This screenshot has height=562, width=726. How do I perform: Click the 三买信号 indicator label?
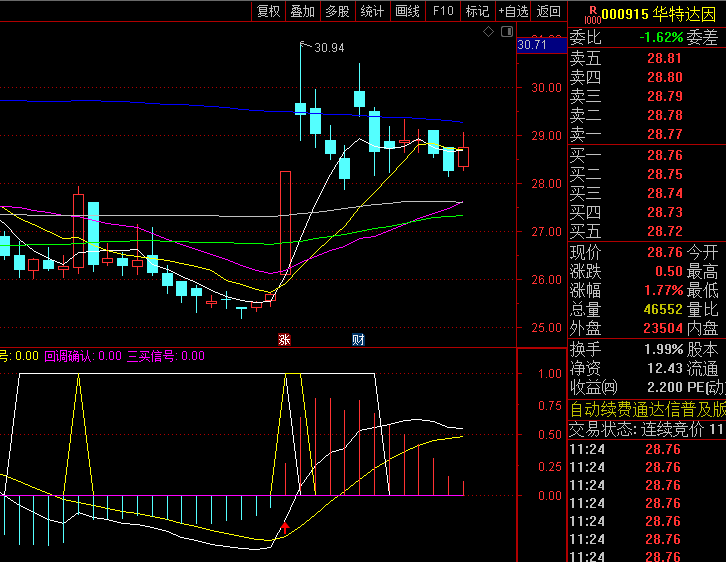152,355
